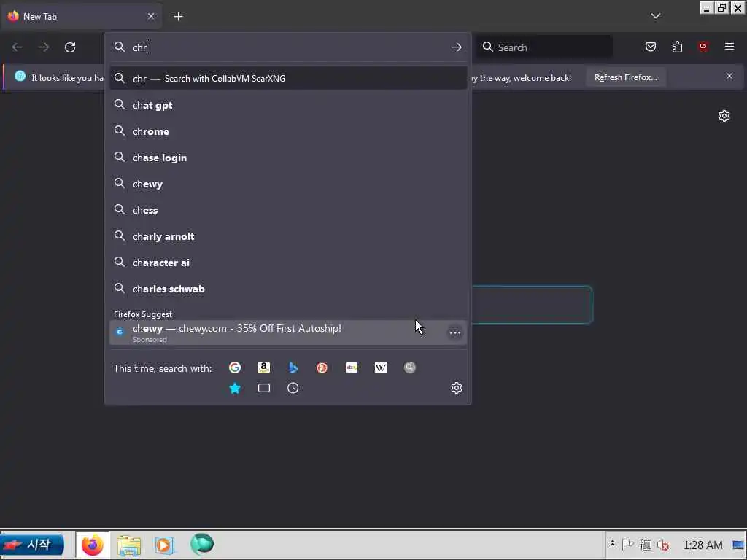Search with the gray magnifier engine
This screenshot has height=560, width=747.
point(410,367)
